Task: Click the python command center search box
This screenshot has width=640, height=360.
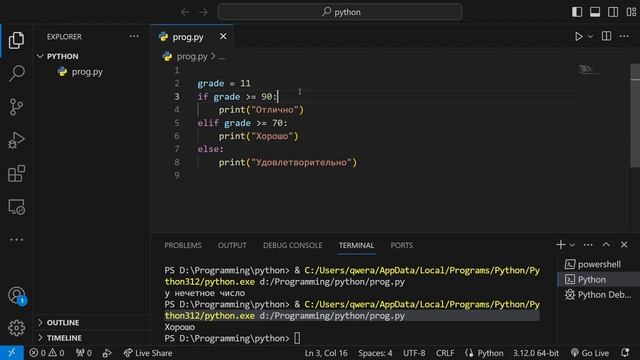Action: pos(340,12)
